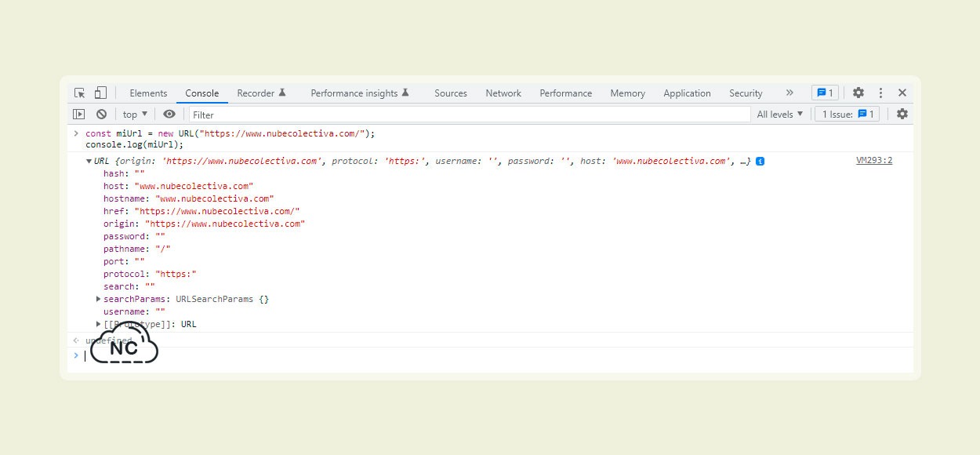Close the DevTools panel
The height and width of the screenshot is (455, 980).
902,93
